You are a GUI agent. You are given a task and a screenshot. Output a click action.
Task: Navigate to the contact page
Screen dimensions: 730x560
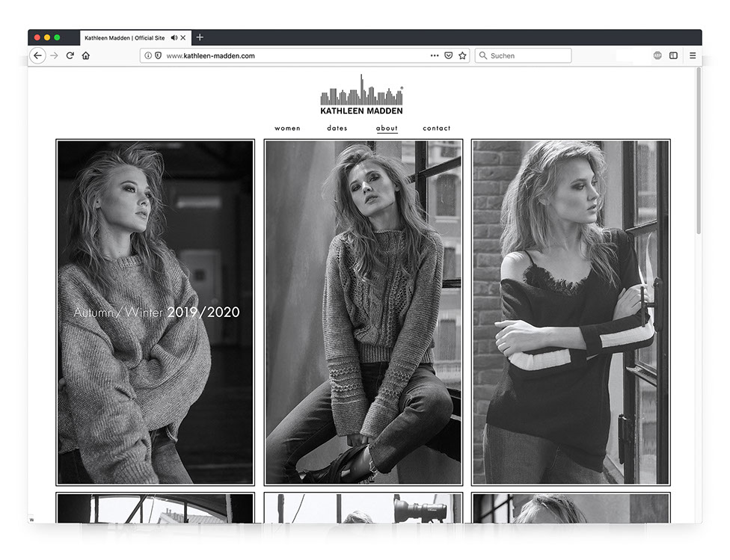tap(437, 129)
